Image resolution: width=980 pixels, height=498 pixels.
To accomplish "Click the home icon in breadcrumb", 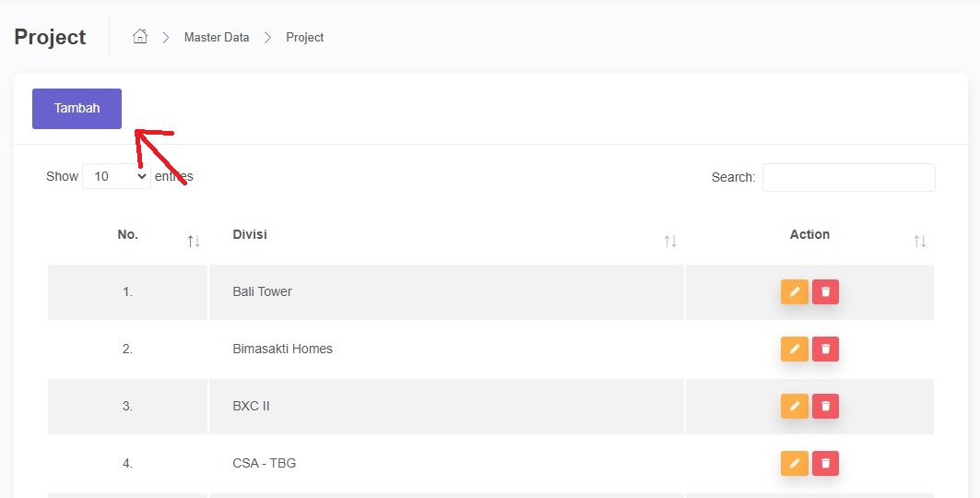I will coord(140,37).
